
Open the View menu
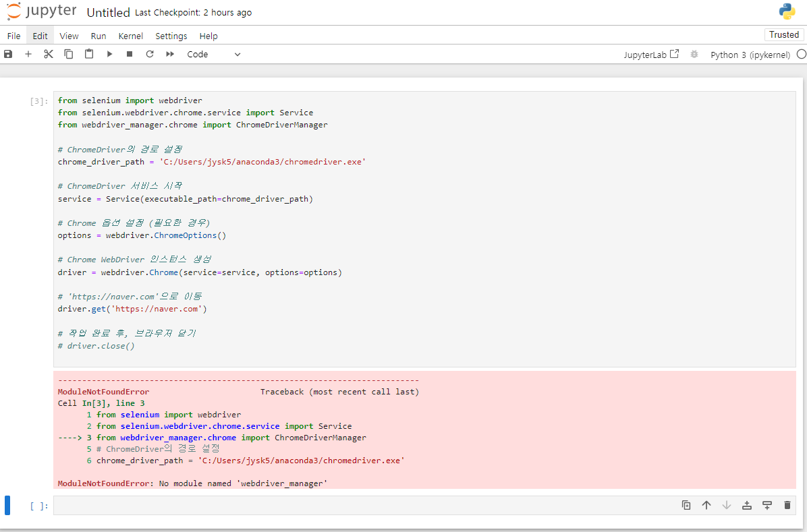coord(69,36)
